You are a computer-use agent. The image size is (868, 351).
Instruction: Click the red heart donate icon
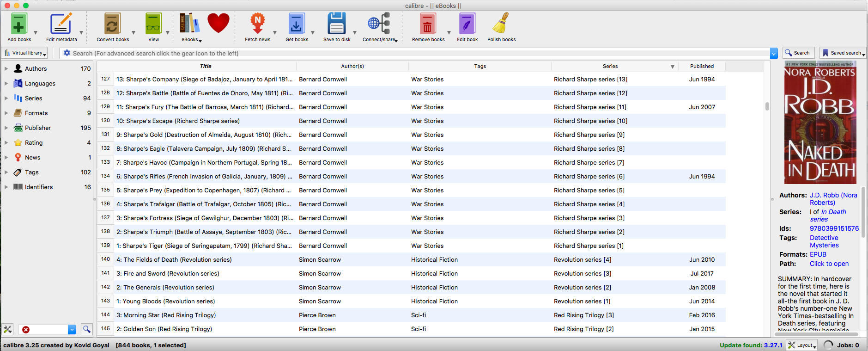tap(218, 23)
